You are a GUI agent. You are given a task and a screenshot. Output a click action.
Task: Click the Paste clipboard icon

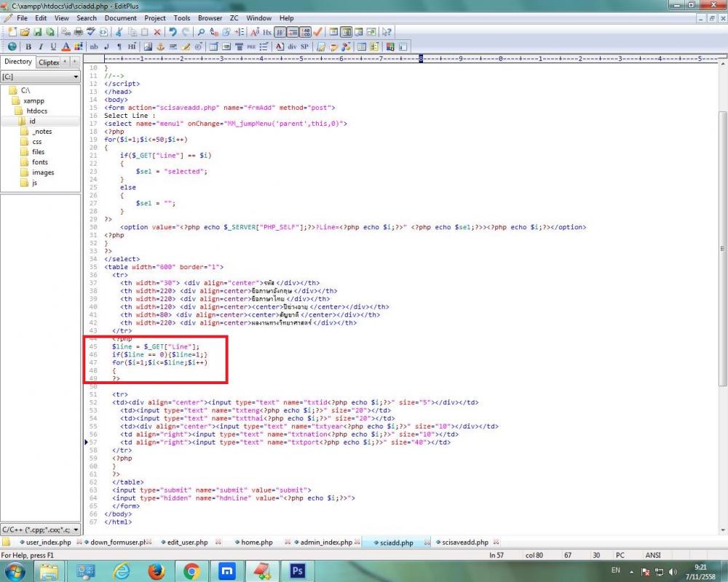coord(144,32)
